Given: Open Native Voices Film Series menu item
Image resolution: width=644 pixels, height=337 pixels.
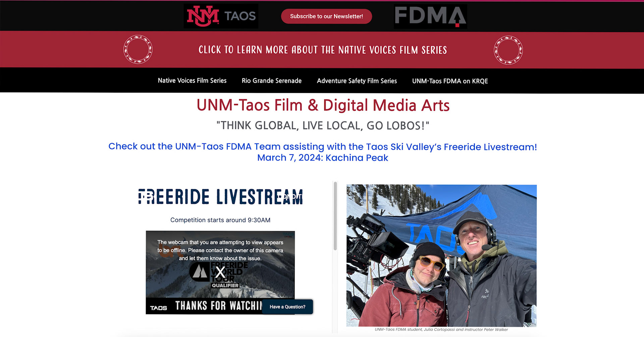Looking at the screenshot, I should (x=192, y=81).
